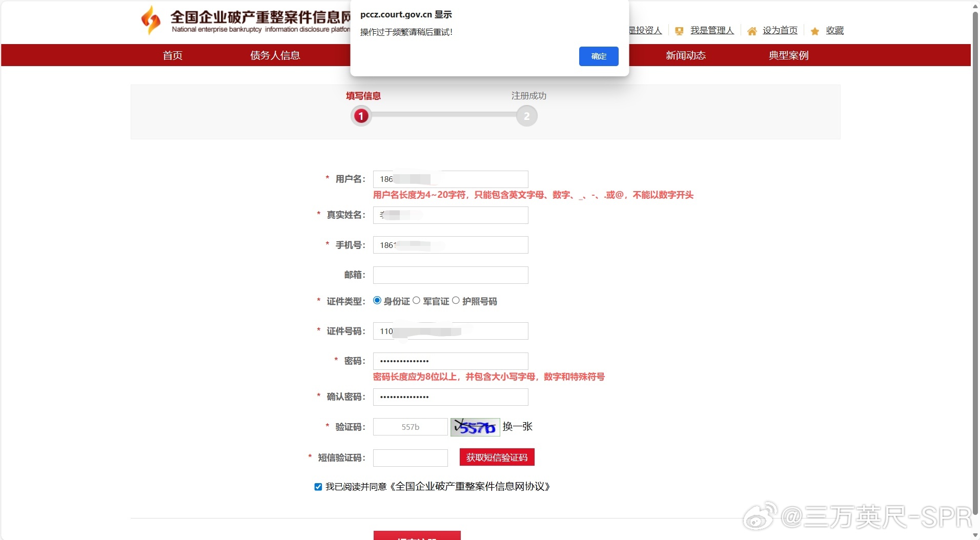Click the site title 全国企业破产重整案件信息网
The image size is (980, 540).
[x=260, y=17]
